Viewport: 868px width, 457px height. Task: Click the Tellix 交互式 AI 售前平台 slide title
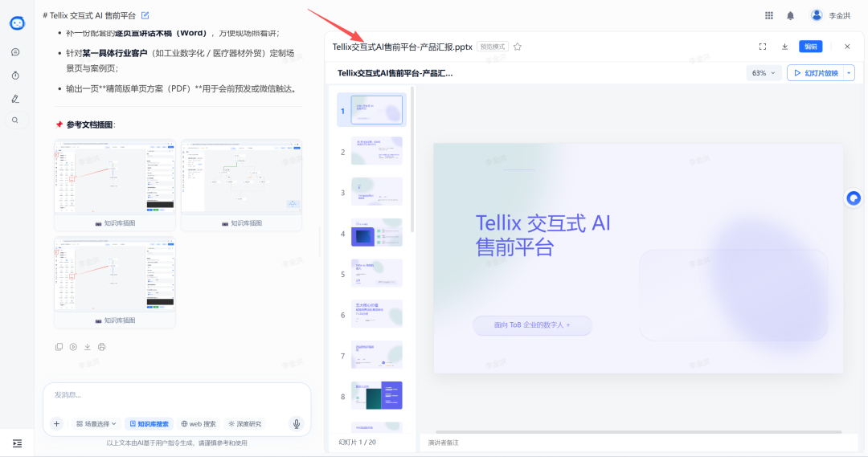tap(542, 235)
